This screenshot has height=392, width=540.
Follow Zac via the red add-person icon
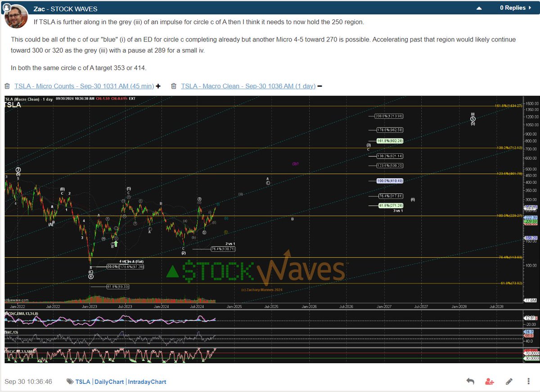tap(489, 381)
